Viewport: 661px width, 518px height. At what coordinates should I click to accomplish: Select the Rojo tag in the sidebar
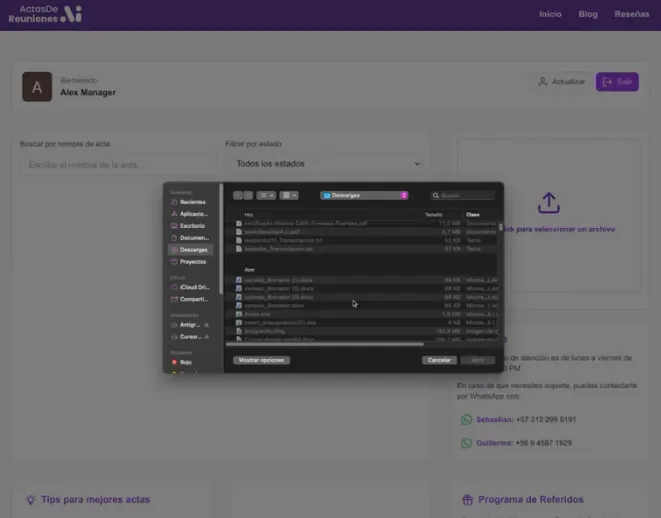click(x=187, y=362)
